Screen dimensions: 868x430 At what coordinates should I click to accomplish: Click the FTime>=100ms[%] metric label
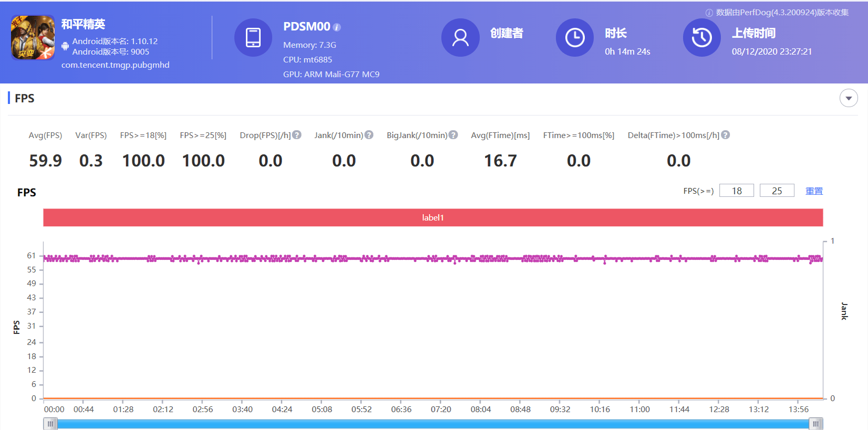(578, 135)
